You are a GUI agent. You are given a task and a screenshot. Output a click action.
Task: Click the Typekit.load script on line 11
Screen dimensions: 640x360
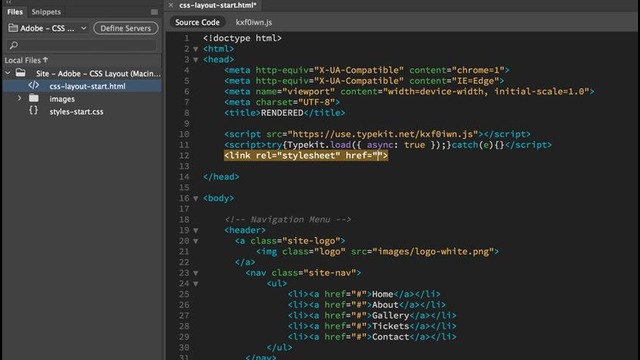[388, 145]
